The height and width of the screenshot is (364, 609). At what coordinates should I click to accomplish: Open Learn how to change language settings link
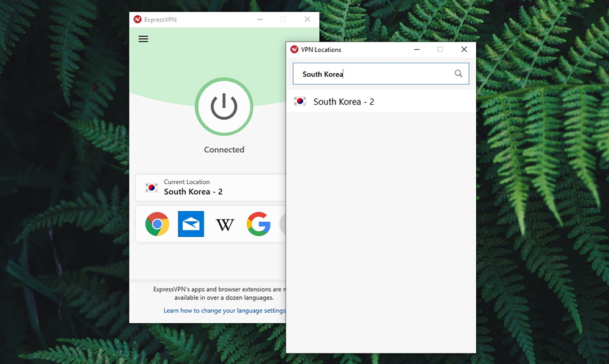[225, 310]
